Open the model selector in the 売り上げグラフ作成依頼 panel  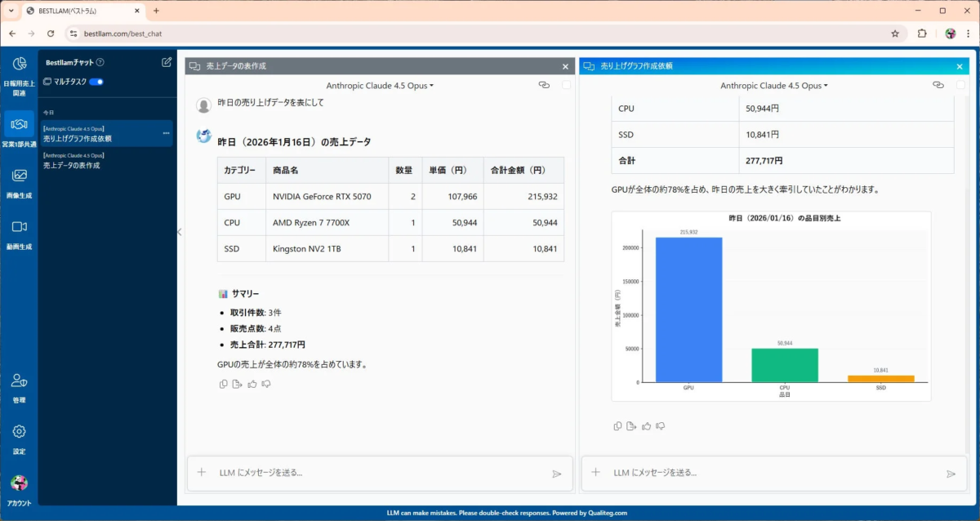[x=774, y=85]
